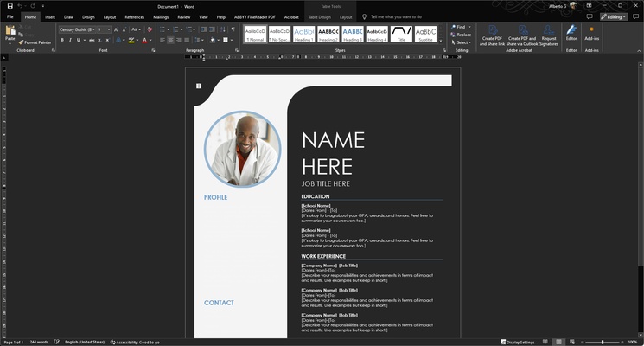Image resolution: width=644 pixels, height=346 pixels.
Task: Apply subscript formatting
Action: pos(99,41)
